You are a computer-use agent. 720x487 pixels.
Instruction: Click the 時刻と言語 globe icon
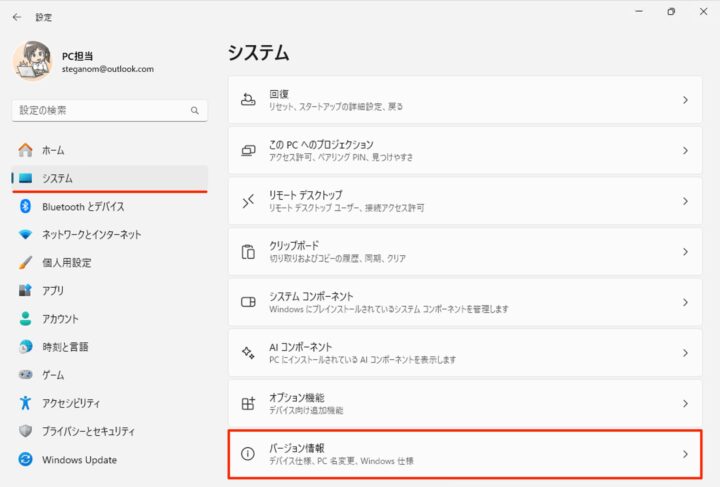click(26, 347)
